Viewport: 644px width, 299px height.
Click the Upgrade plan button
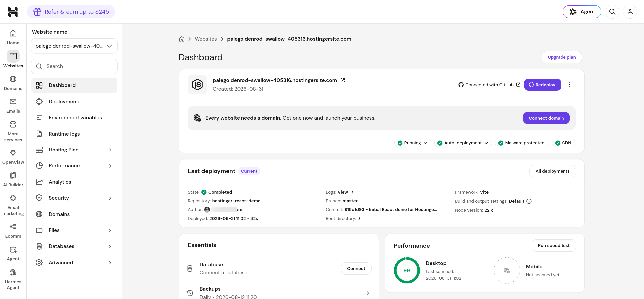tap(562, 57)
